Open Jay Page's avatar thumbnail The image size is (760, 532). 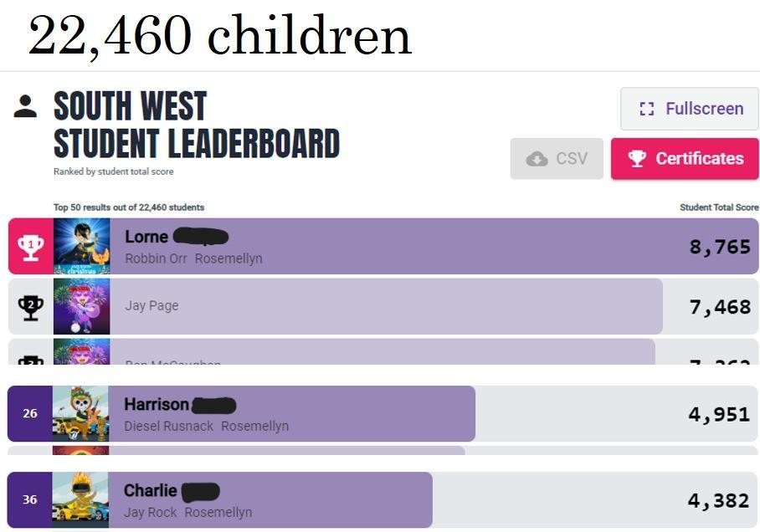pos(81,306)
